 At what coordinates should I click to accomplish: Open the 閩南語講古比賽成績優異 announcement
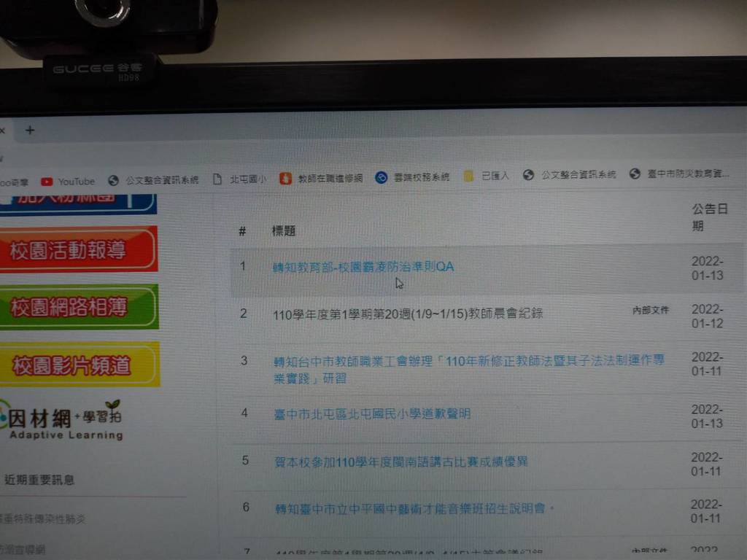point(401,462)
